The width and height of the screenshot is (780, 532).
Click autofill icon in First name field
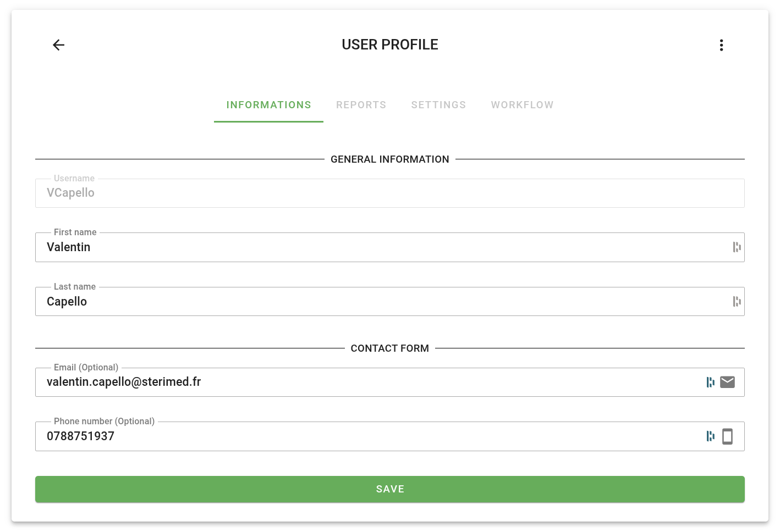pyautogui.click(x=737, y=247)
